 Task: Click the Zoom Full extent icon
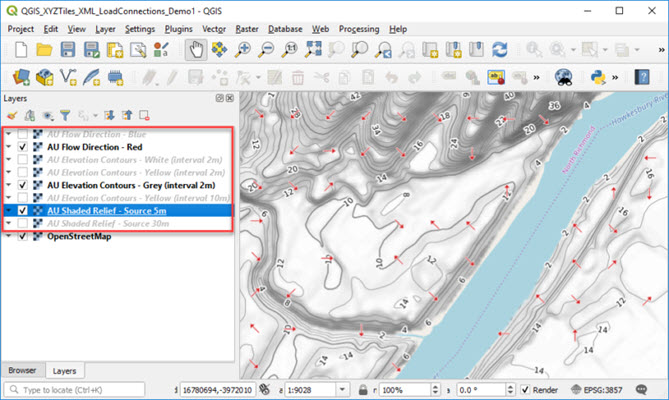[313, 50]
